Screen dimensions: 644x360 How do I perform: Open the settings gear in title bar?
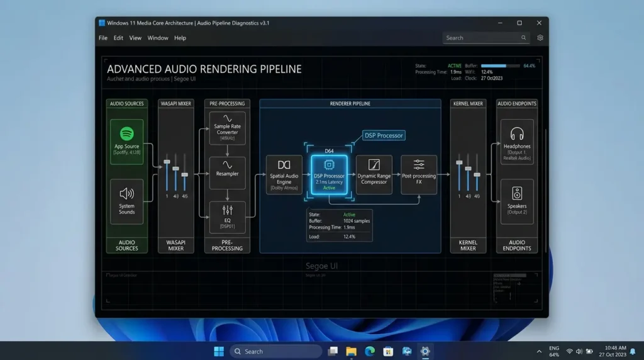click(x=540, y=38)
